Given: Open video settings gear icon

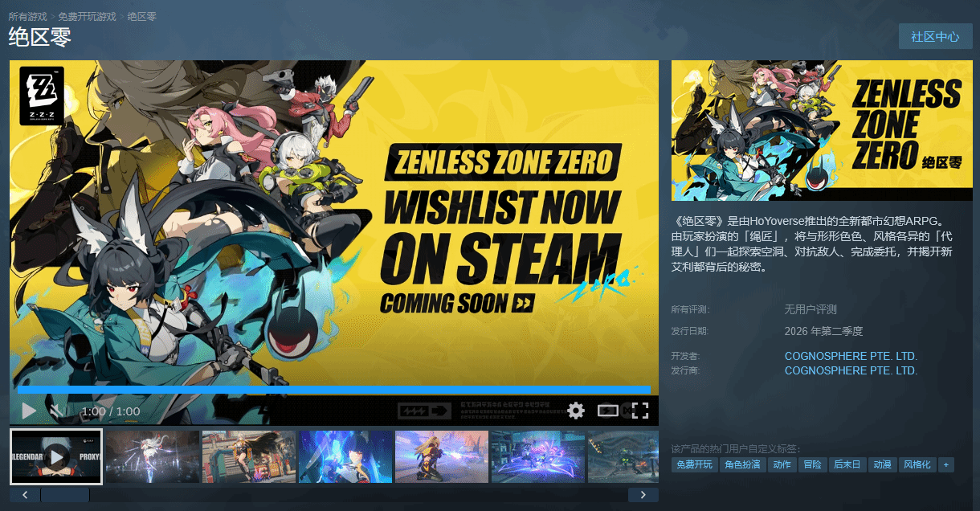Looking at the screenshot, I should (x=576, y=411).
